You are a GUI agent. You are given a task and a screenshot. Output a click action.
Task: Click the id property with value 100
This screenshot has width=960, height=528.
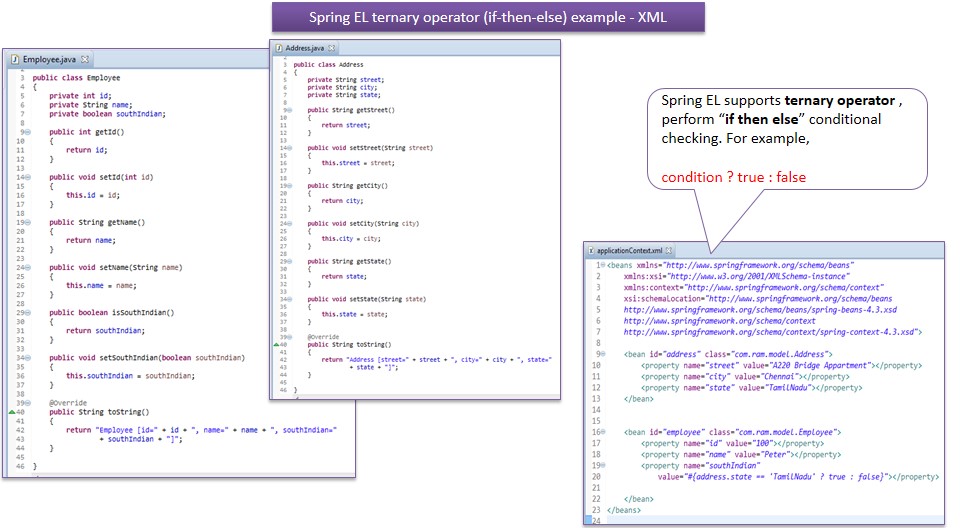tap(732, 443)
